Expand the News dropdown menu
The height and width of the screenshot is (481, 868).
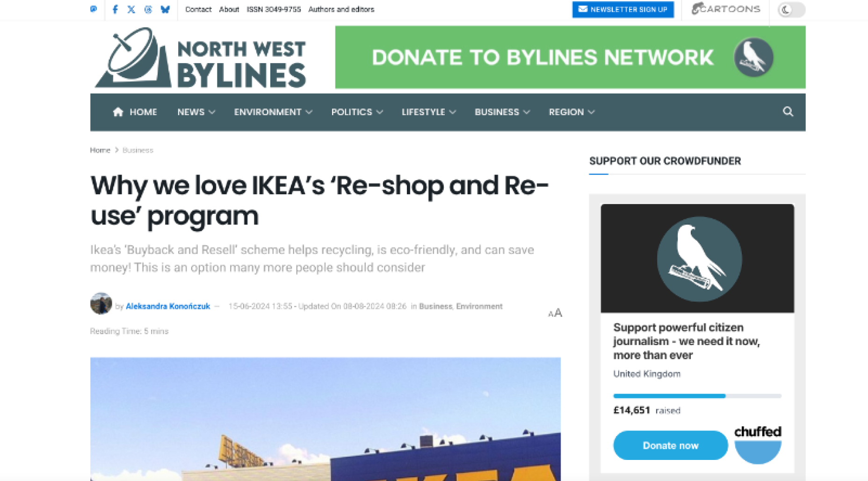[x=196, y=112]
